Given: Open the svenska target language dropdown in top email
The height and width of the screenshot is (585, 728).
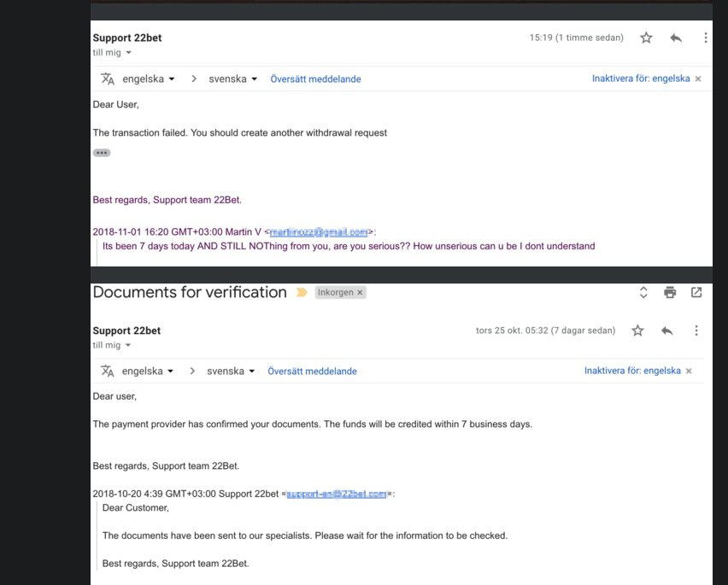Looking at the screenshot, I should 232,79.
